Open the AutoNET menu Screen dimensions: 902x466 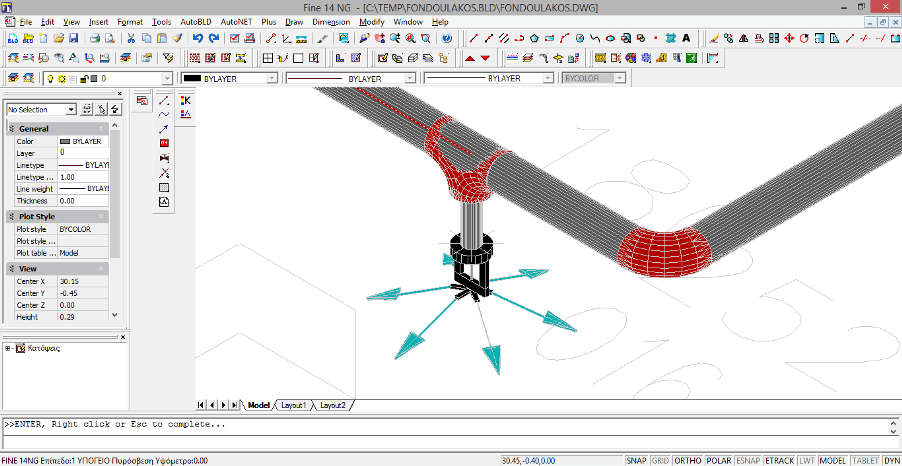click(x=236, y=21)
